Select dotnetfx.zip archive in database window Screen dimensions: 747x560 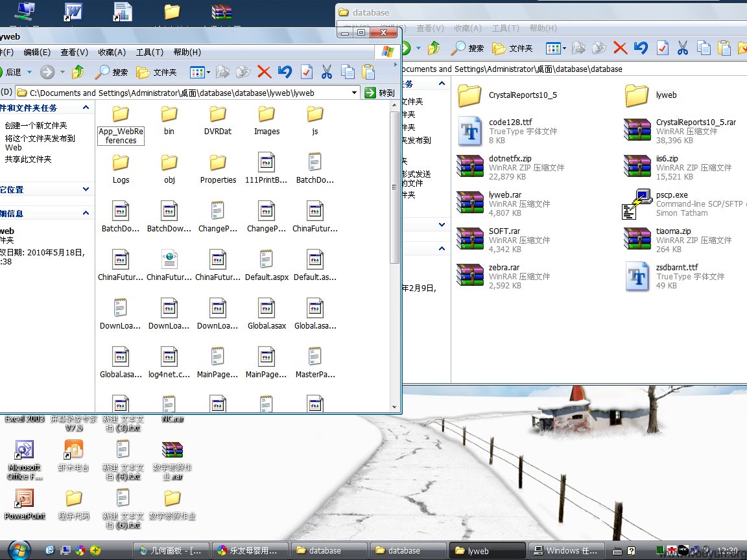point(511,167)
